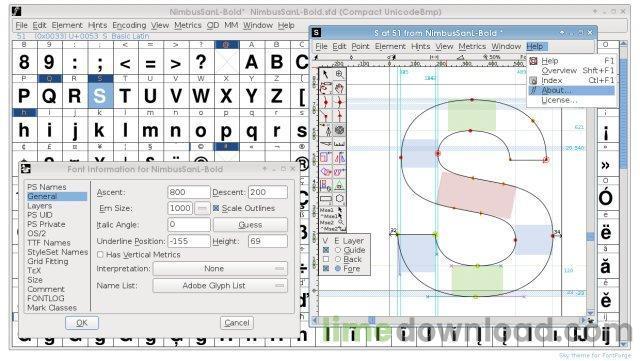This screenshot has height=361, width=640.
Task: Select Grid Fitting in Font Information list
Action: coord(47,261)
